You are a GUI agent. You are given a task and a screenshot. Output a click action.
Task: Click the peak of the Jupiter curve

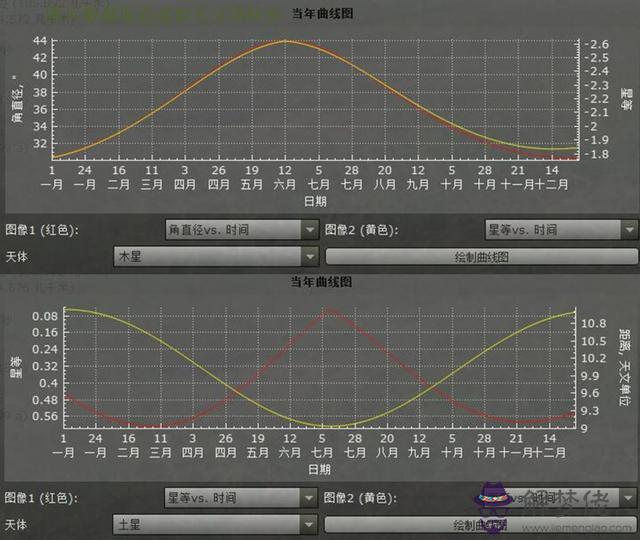[286, 41]
